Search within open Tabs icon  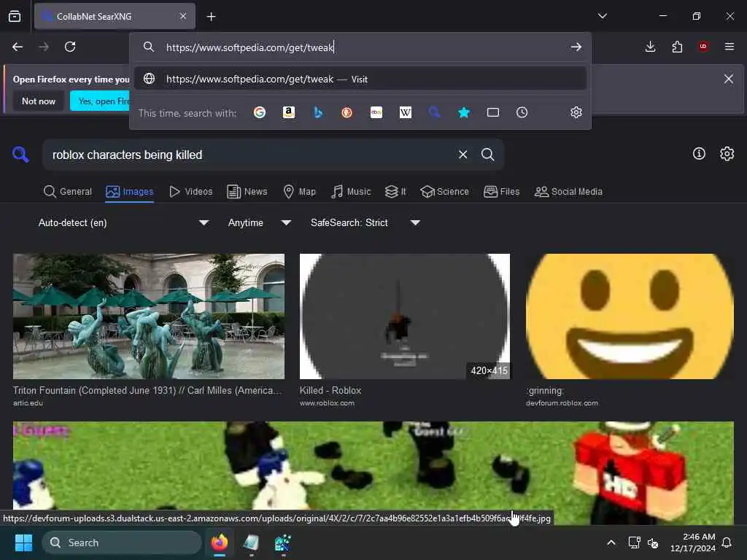pyautogui.click(x=493, y=112)
